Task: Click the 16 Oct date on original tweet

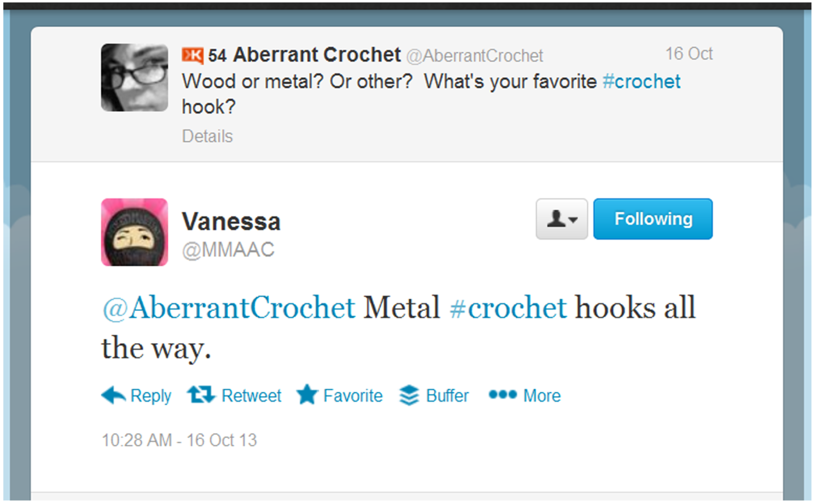Action: 689,54
